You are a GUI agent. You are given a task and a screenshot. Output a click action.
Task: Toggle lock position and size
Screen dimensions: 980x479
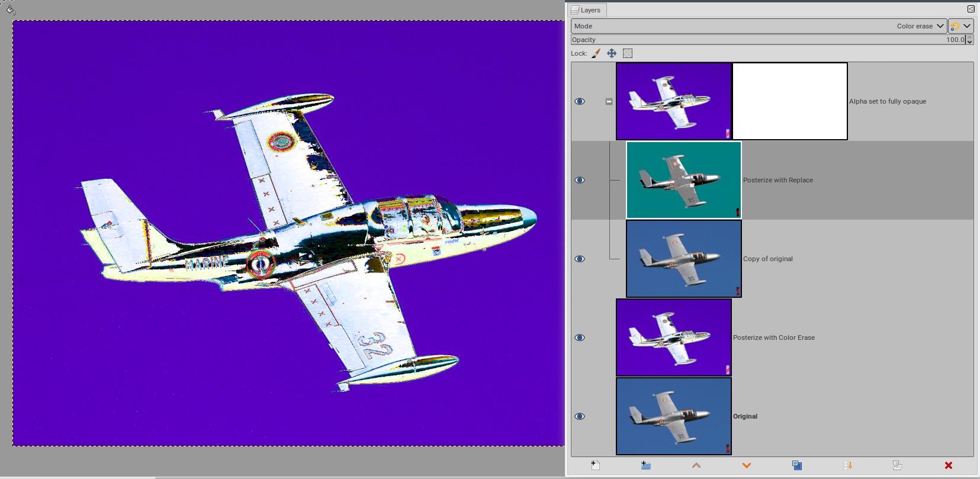(x=612, y=53)
